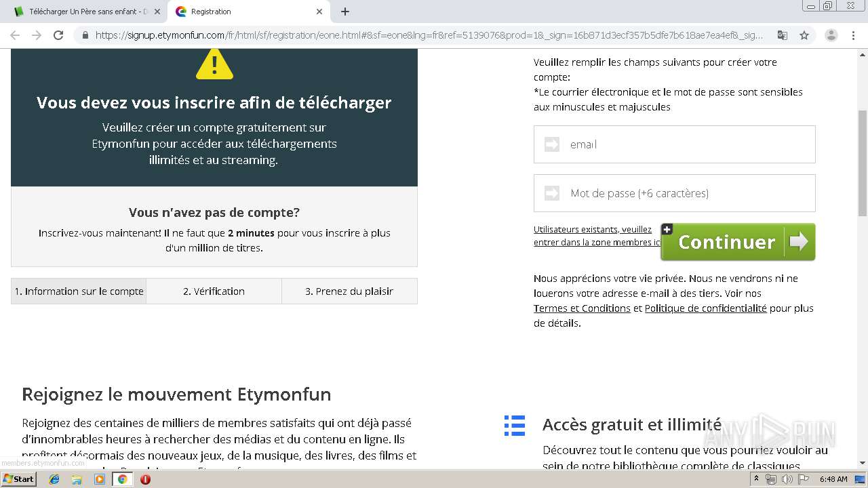The height and width of the screenshot is (488, 868).
Task: Click the Accès gratuit et illimité heading
Action: coord(632,425)
